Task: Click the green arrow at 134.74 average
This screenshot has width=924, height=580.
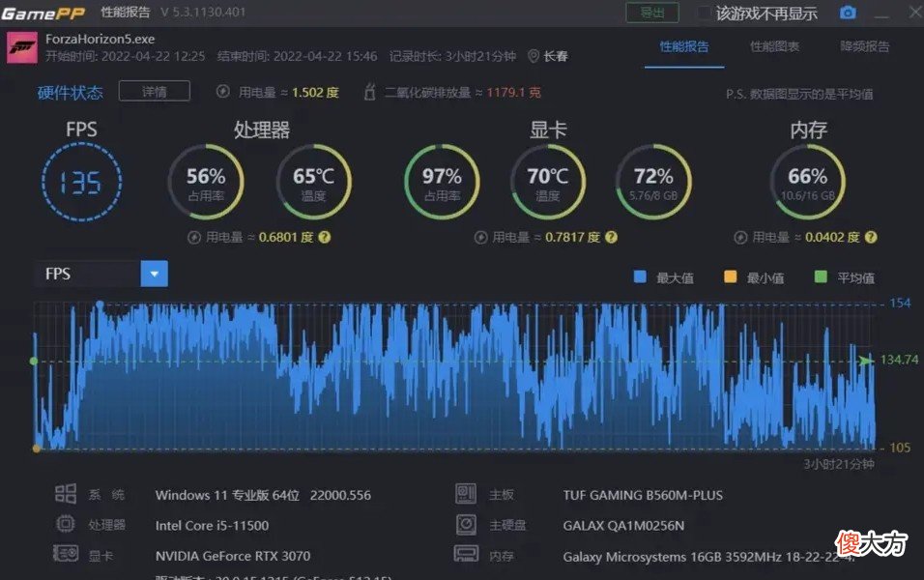Action: tap(866, 361)
